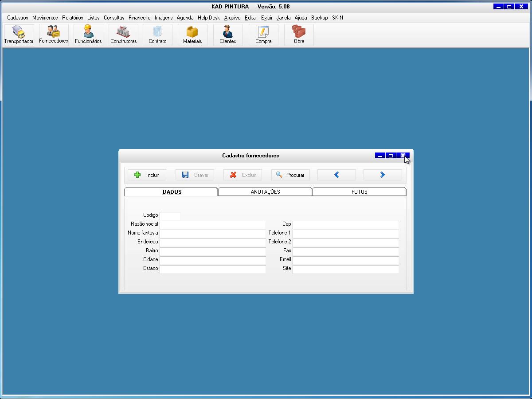Switch to the ANOTAÇÕES tab
532x399 pixels.
click(265, 192)
